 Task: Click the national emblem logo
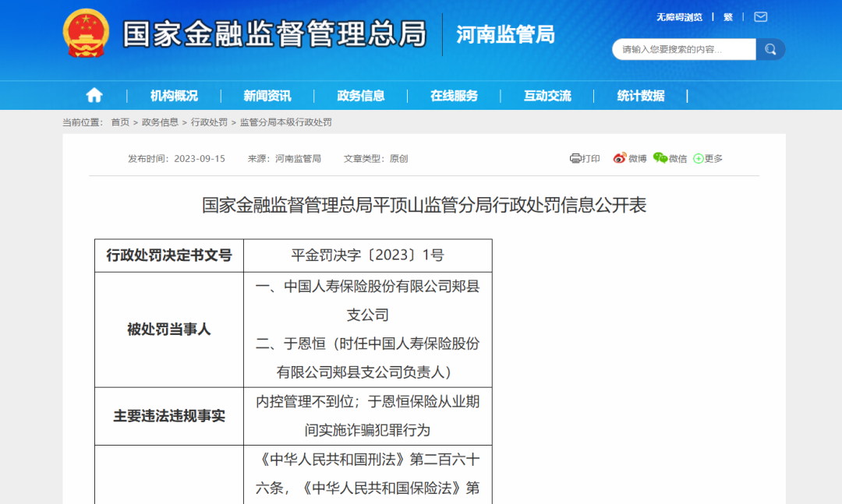point(86,33)
